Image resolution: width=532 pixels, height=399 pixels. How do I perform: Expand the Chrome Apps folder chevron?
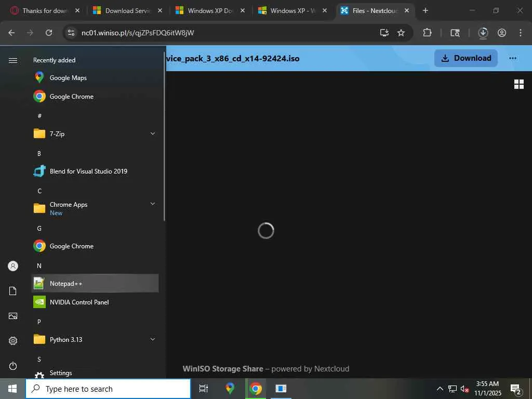point(153,204)
